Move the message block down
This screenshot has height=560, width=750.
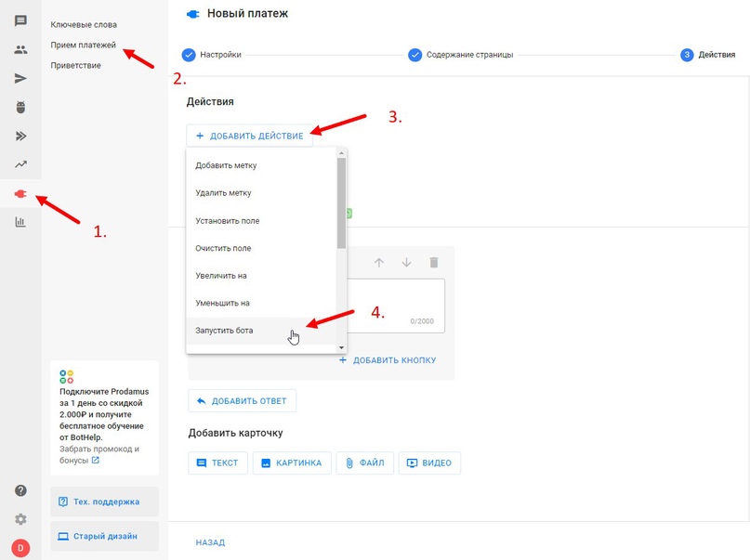tap(406, 263)
